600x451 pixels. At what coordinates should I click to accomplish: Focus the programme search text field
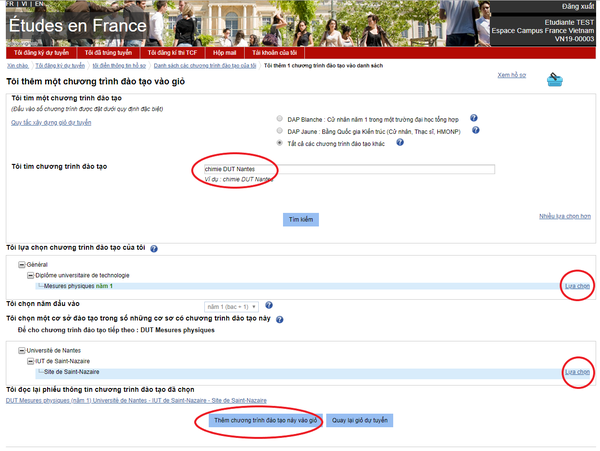(x=349, y=169)
